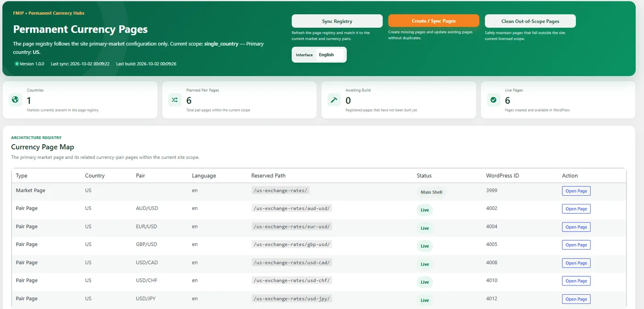
Task: Click the /us-exchange-rates/aud-usd/ path
Action: point(292,208)
